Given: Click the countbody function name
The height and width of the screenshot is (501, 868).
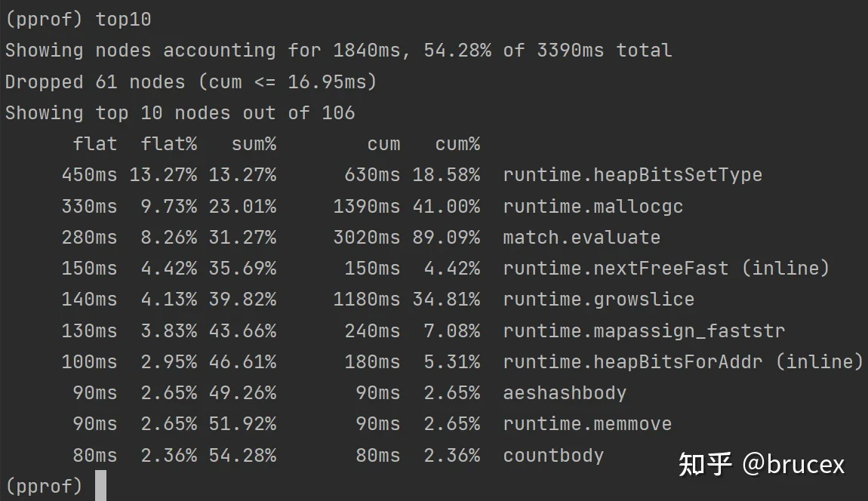Looking at the screenshot, I should click(553, 456).
